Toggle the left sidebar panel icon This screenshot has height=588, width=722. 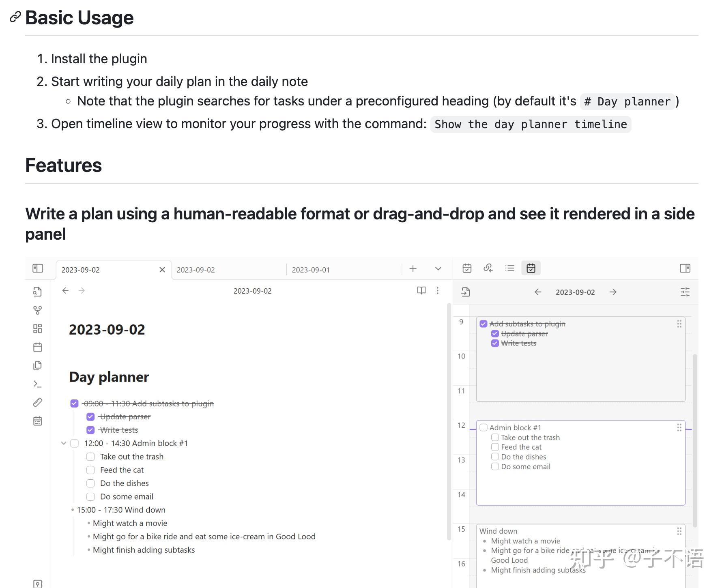click(38, 268)
